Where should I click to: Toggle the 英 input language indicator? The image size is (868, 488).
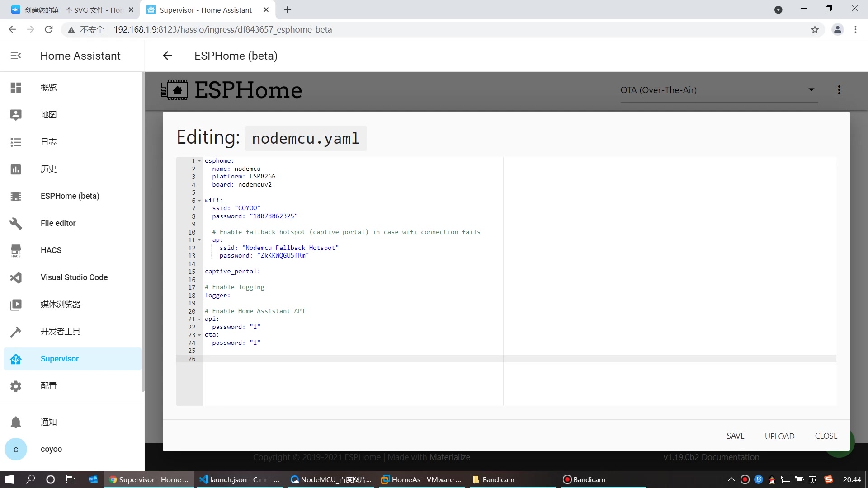(x=812, y=479)
